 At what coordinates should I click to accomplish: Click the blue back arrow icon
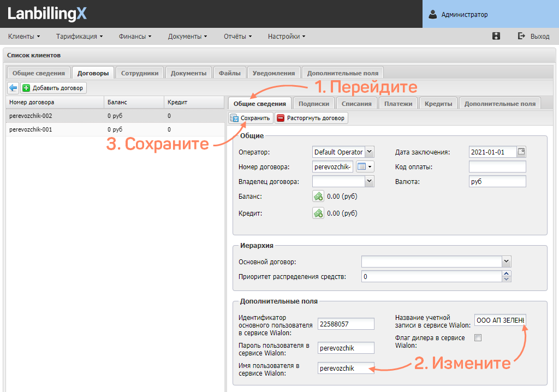click(x=13, y=88)
